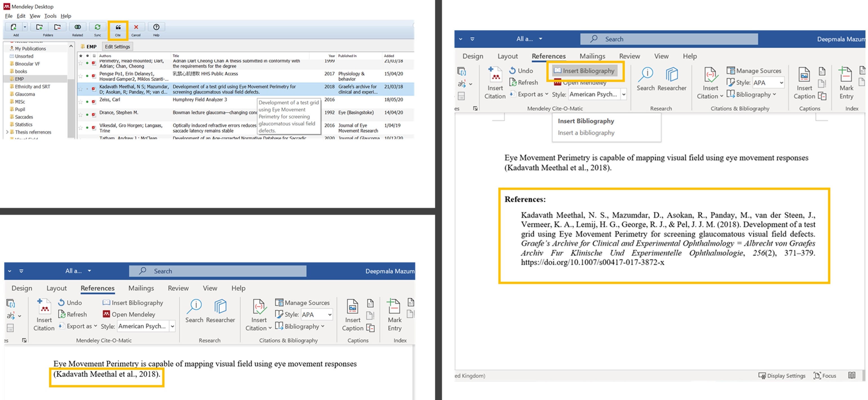Click Edit Settings in the Mendeley EMP folder
The width and height of the screenshot is (868, 400).
(117, 46)
